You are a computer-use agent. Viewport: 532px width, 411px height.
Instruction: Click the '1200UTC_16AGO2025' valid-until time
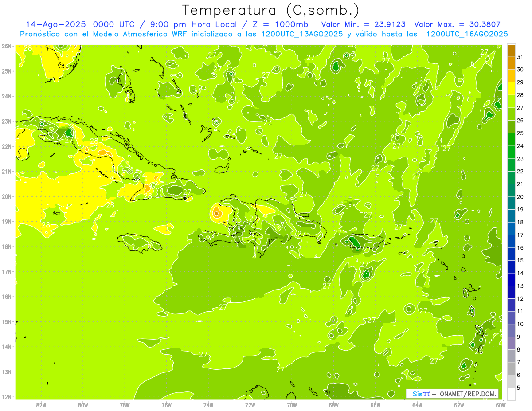pyautogui.click(x=467, y=34)
